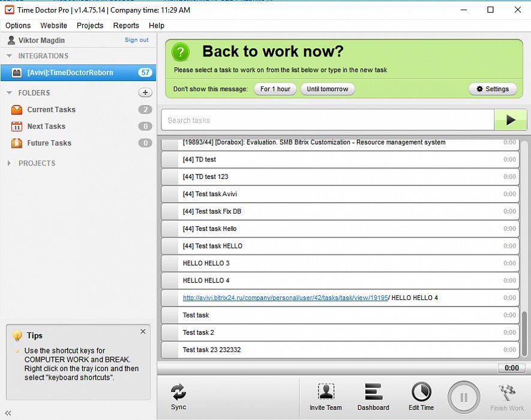Screen dimensions: 531x420
Task: Open the Reports menu
Action: pos(126,25)
